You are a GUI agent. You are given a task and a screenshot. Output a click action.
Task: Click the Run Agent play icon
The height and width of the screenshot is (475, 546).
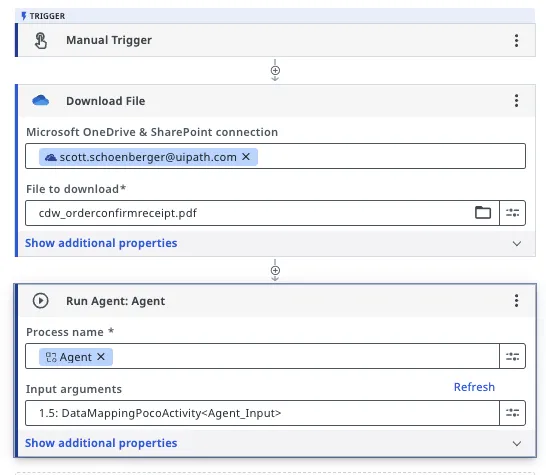(41, 301)
